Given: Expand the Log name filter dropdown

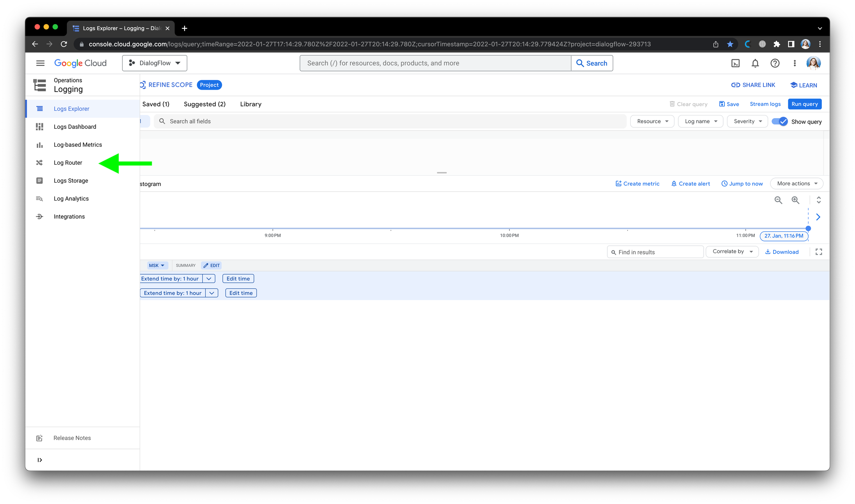Looking at the screenshot, I should point(701,121).
